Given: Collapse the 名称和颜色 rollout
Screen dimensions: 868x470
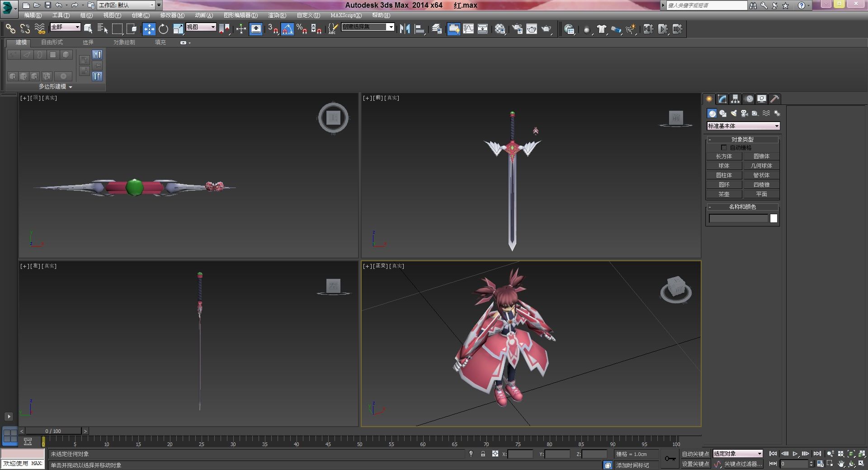Looking at the screenshot, I should 742,207.
